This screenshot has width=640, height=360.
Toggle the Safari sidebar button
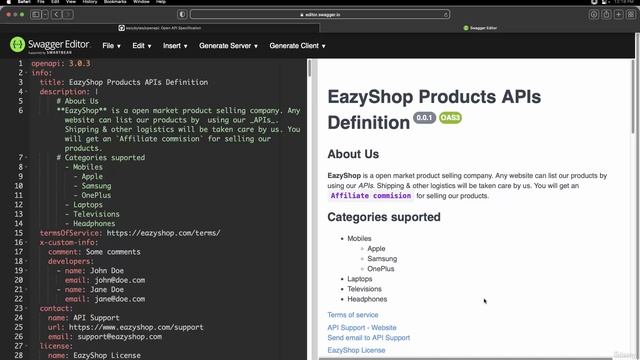pos(36,15)
